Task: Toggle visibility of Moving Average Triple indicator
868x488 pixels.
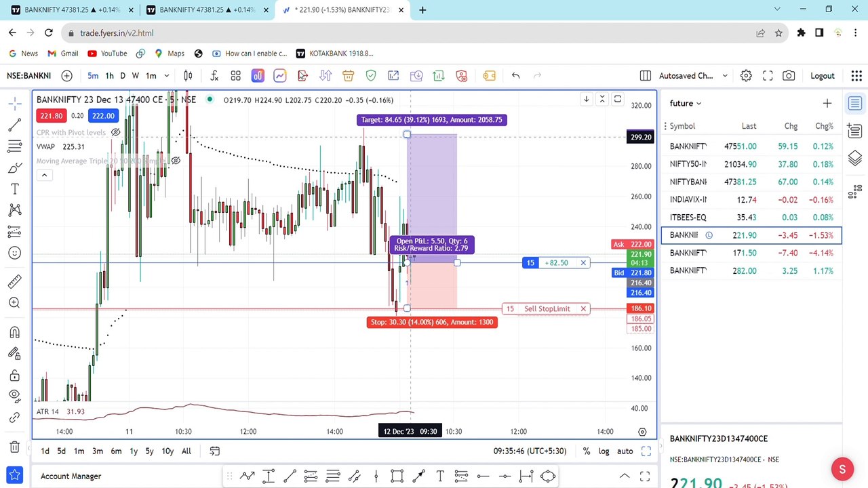Action: [x=176, y=161]
